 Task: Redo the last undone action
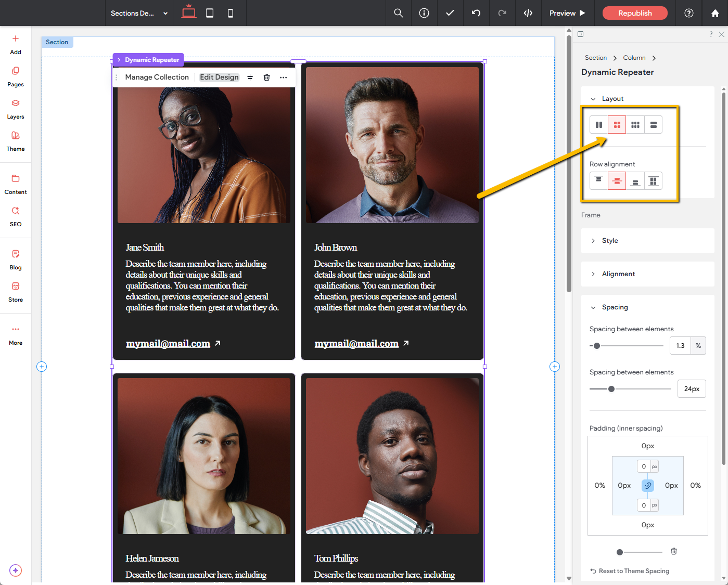point(502,13)
